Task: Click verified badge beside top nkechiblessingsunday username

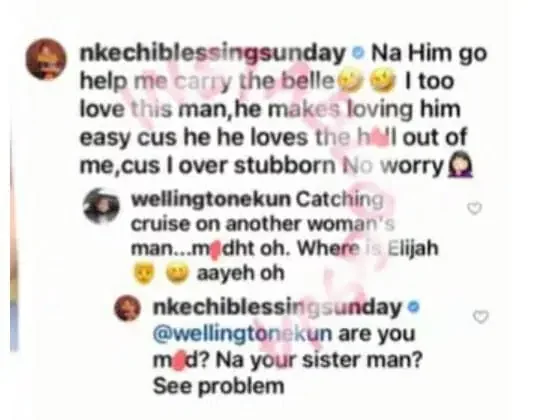Action: point(359,53)
